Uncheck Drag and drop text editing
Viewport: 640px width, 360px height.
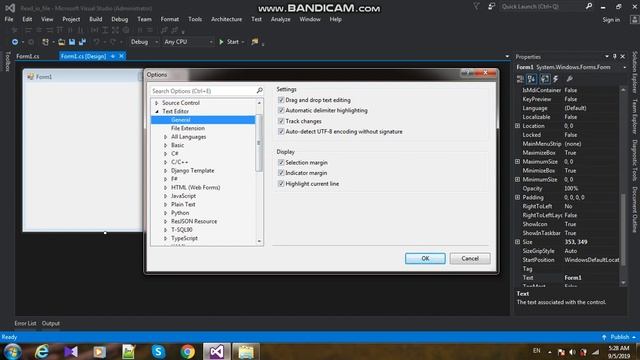(x=281, y=100)
